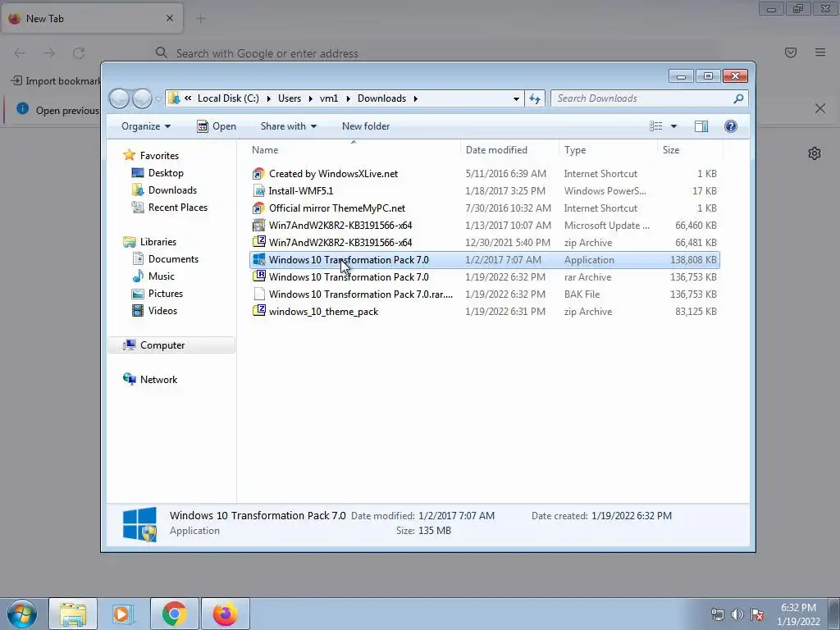
Task: Click Firefox New Tab tab
Action: tap(92, 19)
